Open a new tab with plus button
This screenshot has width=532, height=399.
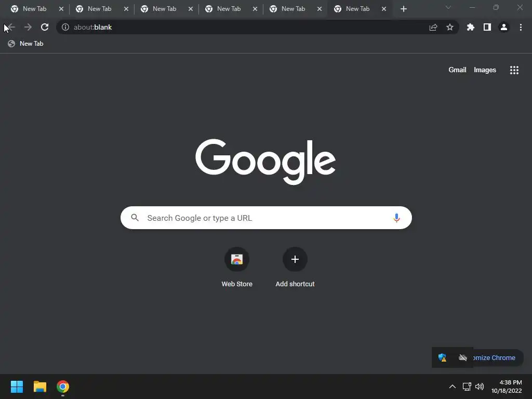[x=403, y=9]
